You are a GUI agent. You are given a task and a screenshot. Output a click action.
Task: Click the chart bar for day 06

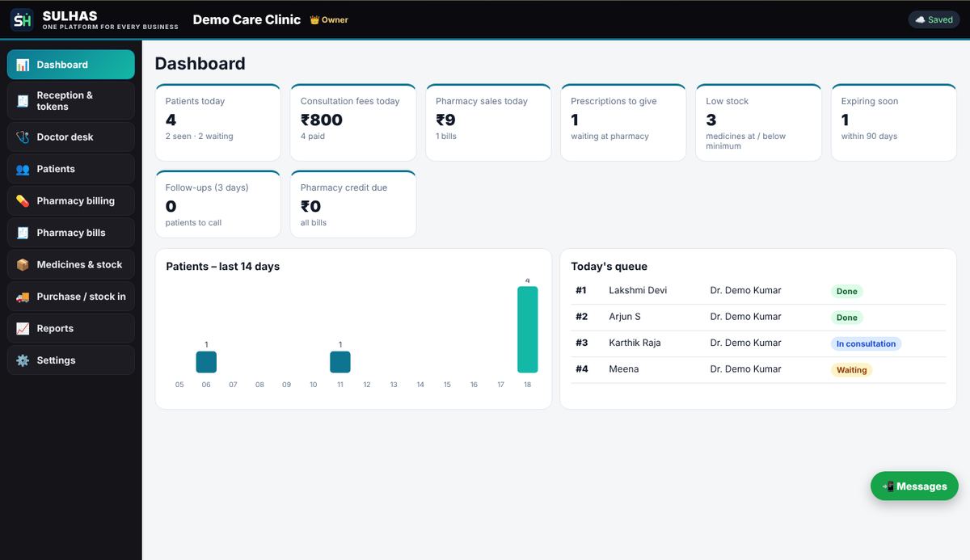206,362
